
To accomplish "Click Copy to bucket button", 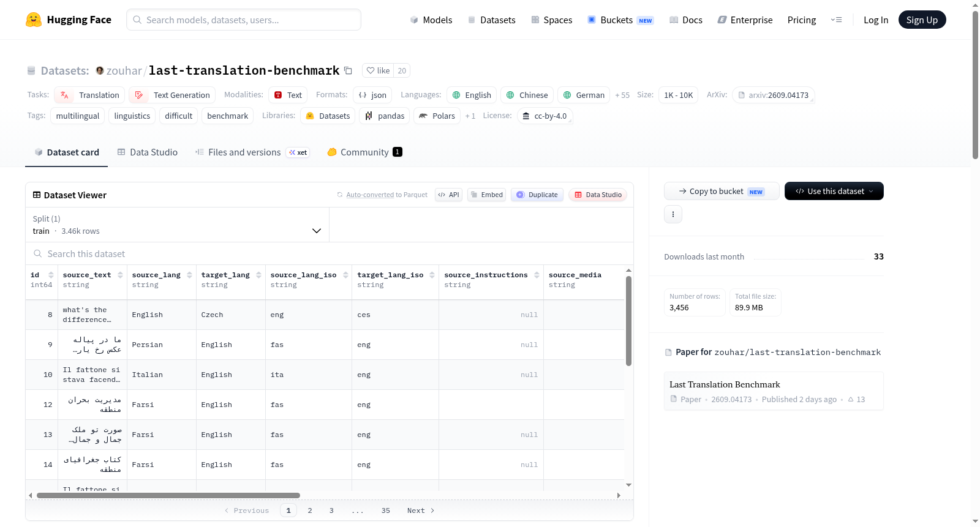I will [x=722, y=191].
